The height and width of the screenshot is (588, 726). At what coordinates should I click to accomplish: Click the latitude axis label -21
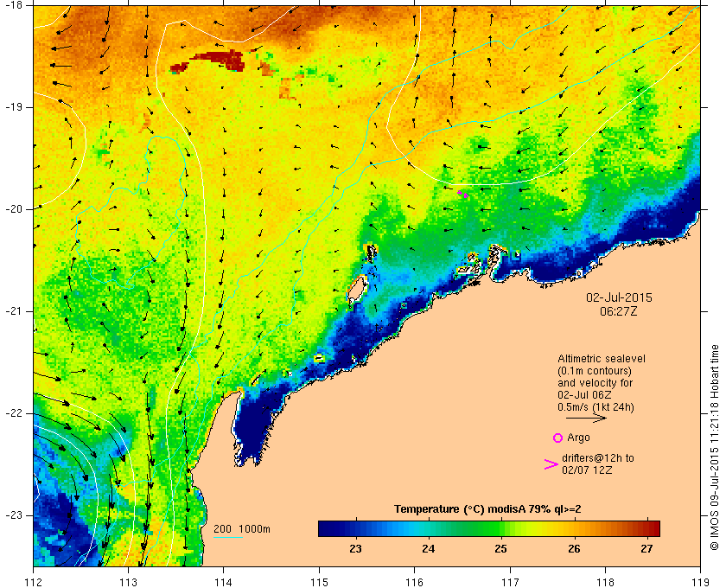pyautogui.click(x=13, y=311)
